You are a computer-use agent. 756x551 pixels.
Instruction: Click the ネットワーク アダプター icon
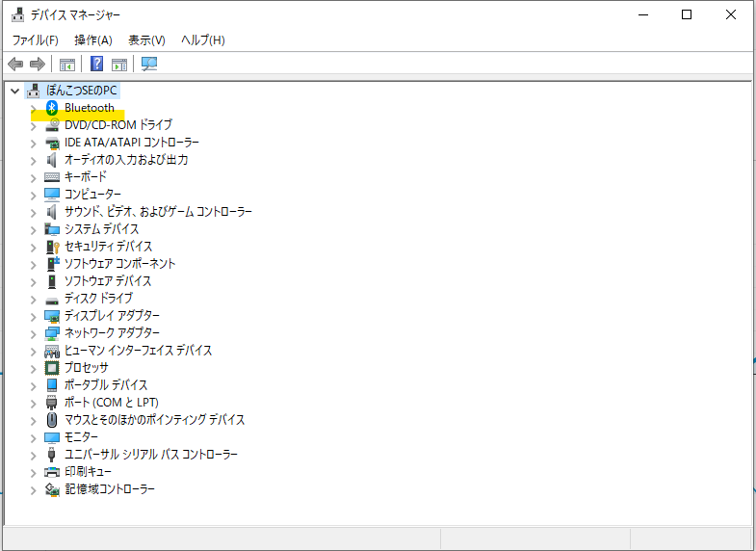coord(52,333)
